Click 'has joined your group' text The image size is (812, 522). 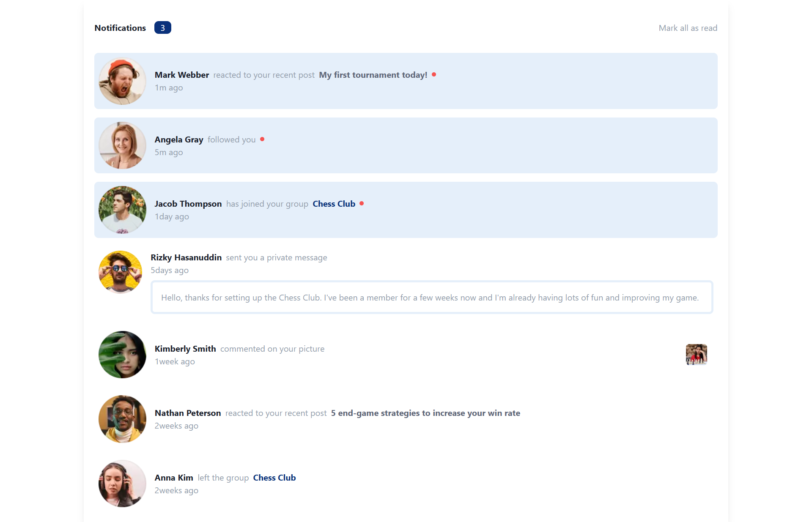point(267,204)
